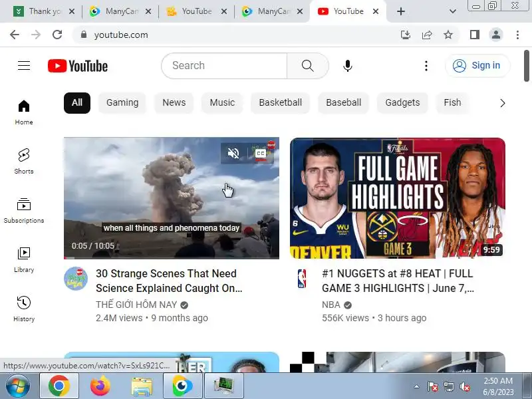The height and width of the screenshot is (399, 532).
Task: Bookmark this page with the star
Action: (448, 35)
